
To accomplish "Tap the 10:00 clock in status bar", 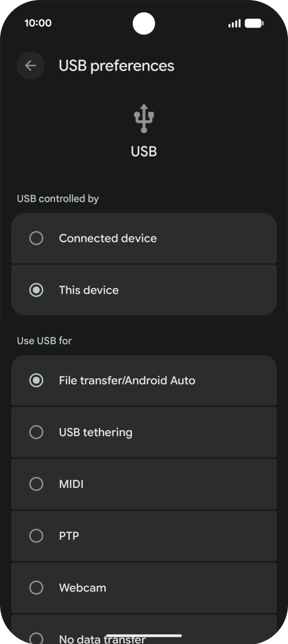I will pos(34,22).
